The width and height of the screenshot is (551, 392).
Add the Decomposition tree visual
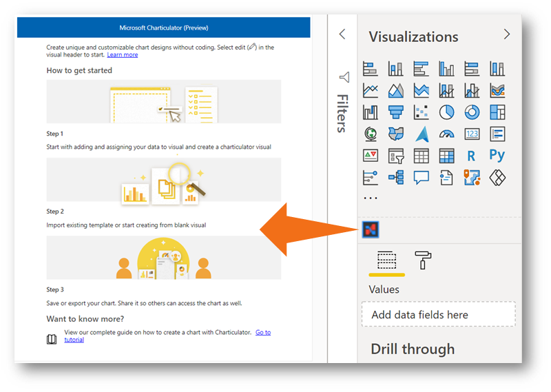(395, 178)
